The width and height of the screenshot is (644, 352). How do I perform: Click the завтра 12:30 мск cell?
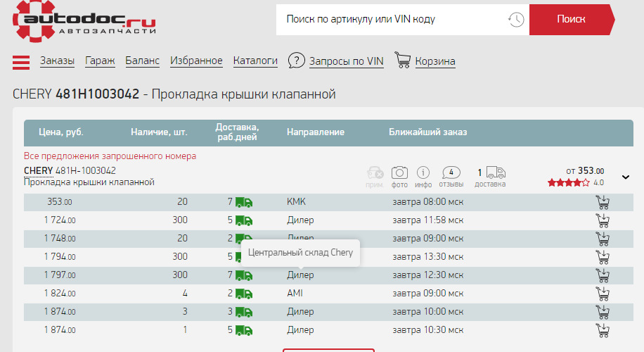[428, 275]
